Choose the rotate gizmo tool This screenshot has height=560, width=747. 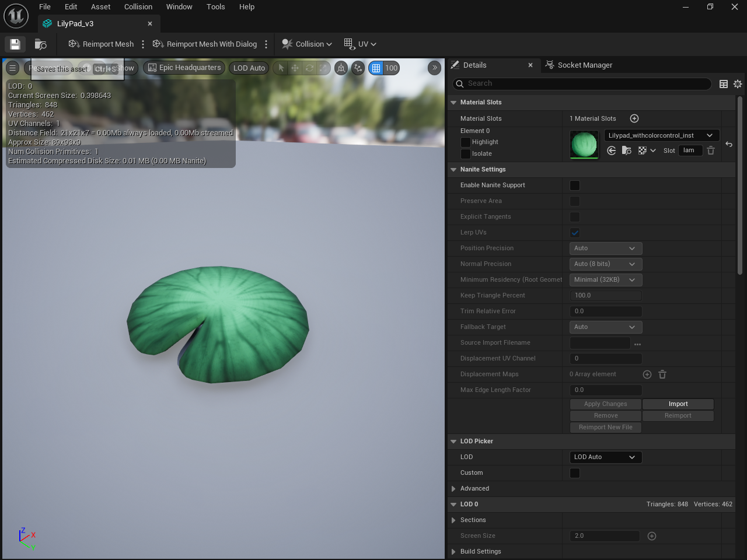coord(309,68)
